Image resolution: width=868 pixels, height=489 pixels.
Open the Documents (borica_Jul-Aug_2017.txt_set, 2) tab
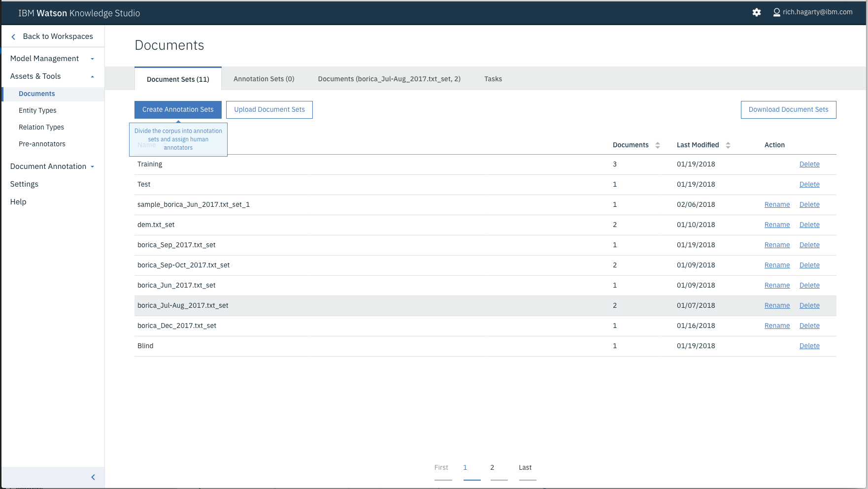[389, 79]
